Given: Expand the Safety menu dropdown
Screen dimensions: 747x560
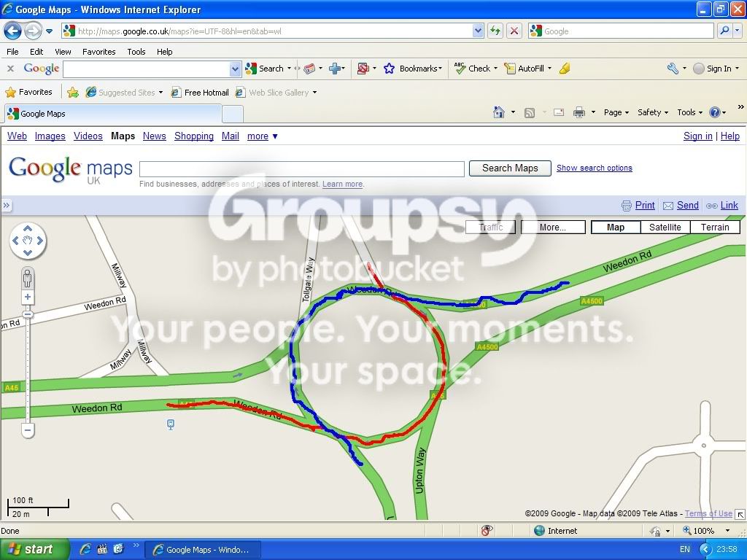Looking at the screenshot, I should [x=653, y=112].
